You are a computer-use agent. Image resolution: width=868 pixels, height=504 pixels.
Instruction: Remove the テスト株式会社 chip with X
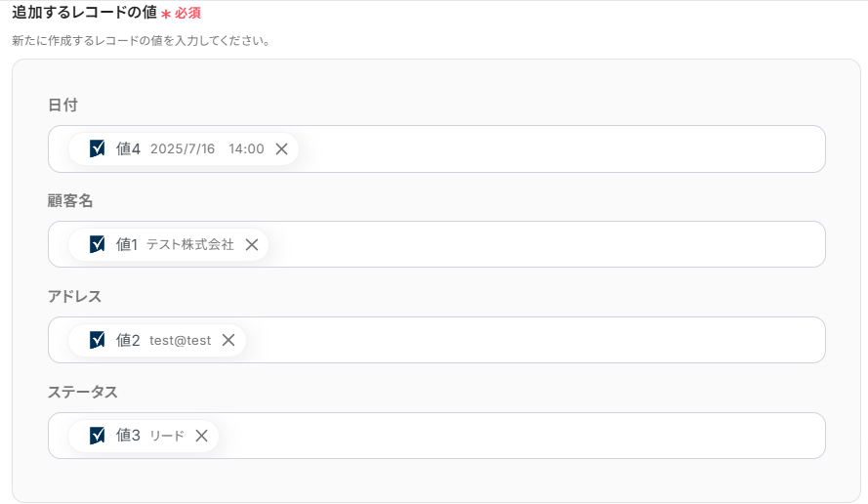[252, 245]
